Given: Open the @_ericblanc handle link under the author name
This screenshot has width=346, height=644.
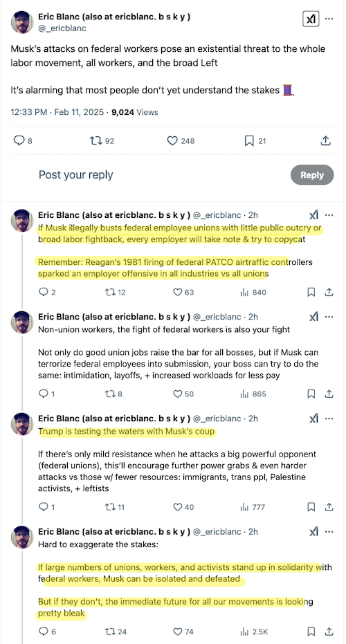Looking at the screenshot, I should [62, 28].
